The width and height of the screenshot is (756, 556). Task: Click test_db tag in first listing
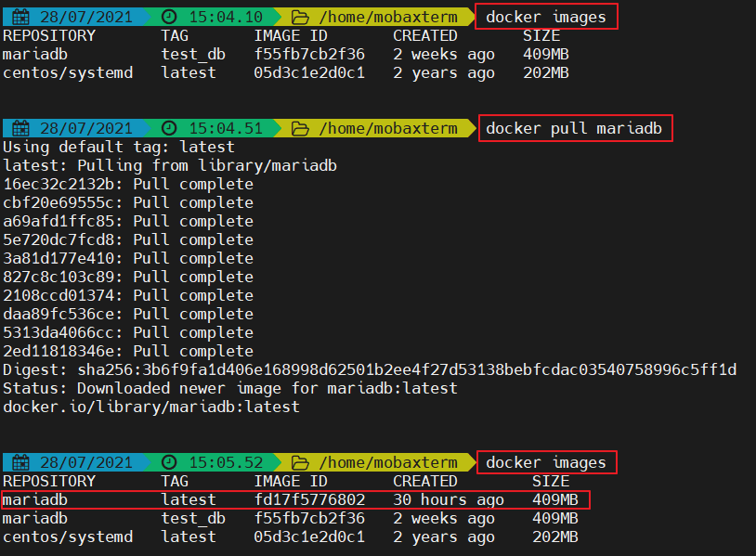click(193, 55)
